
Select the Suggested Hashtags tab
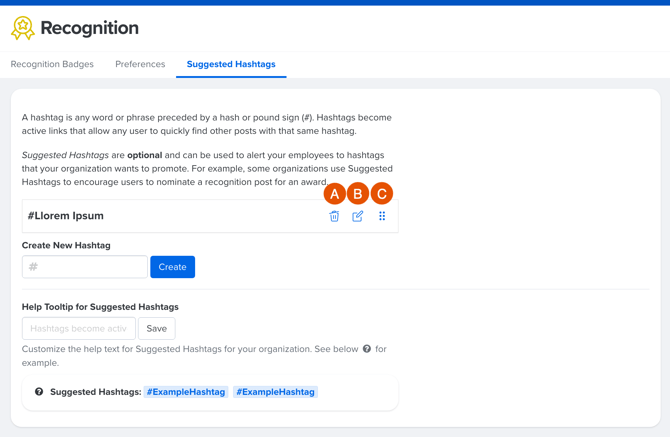[231, 64]
